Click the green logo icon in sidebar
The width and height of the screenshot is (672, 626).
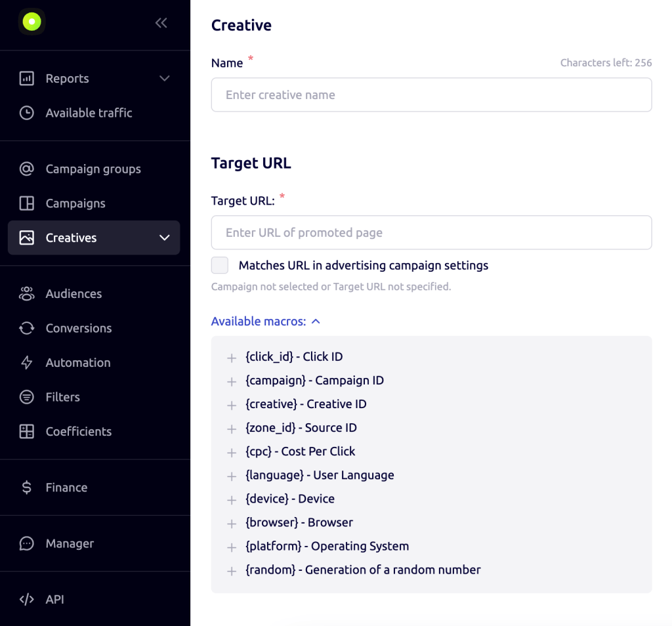[x=31, y=22]
